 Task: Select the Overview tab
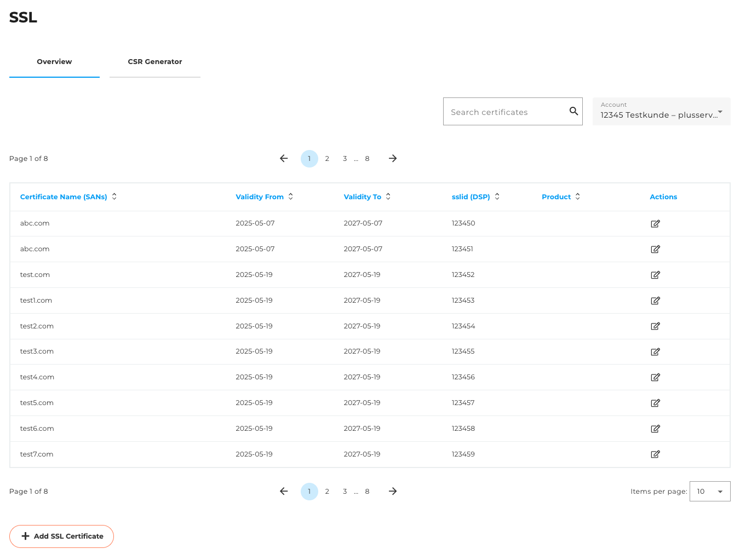tap(54, 62)
